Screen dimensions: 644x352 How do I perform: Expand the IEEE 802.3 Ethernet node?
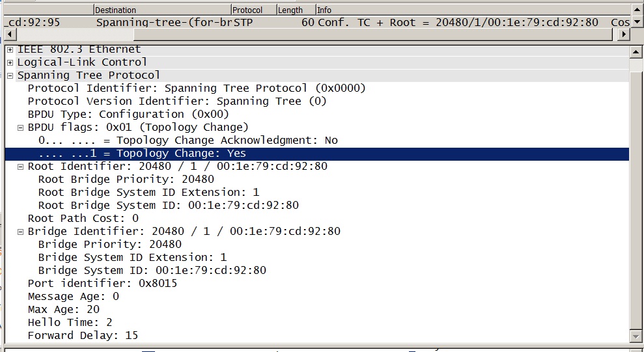coord(10,50)
